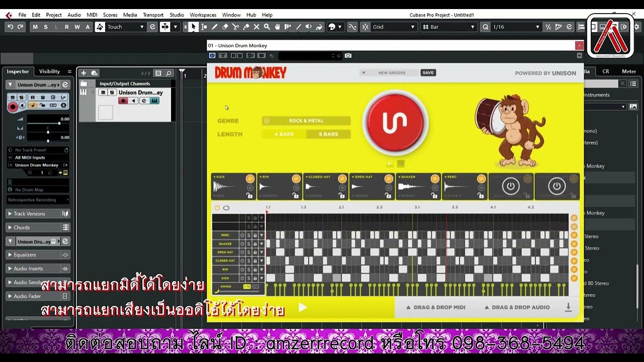Expand the Chords inspector section

(x=38, y=227)
